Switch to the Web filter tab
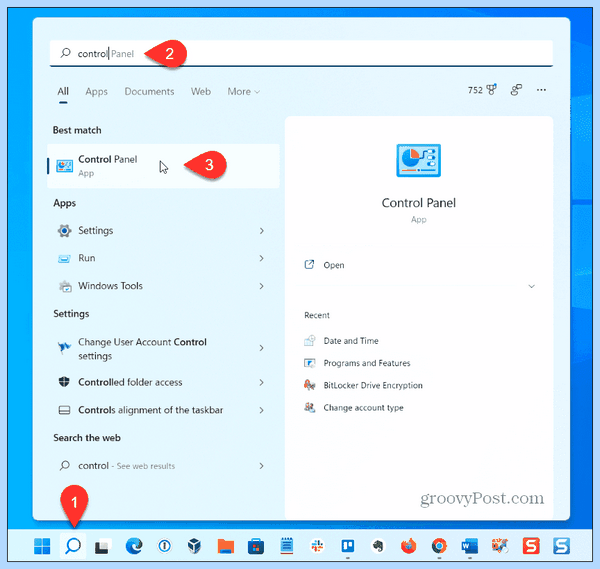600x569 pixels. click(x=201, y=91)
